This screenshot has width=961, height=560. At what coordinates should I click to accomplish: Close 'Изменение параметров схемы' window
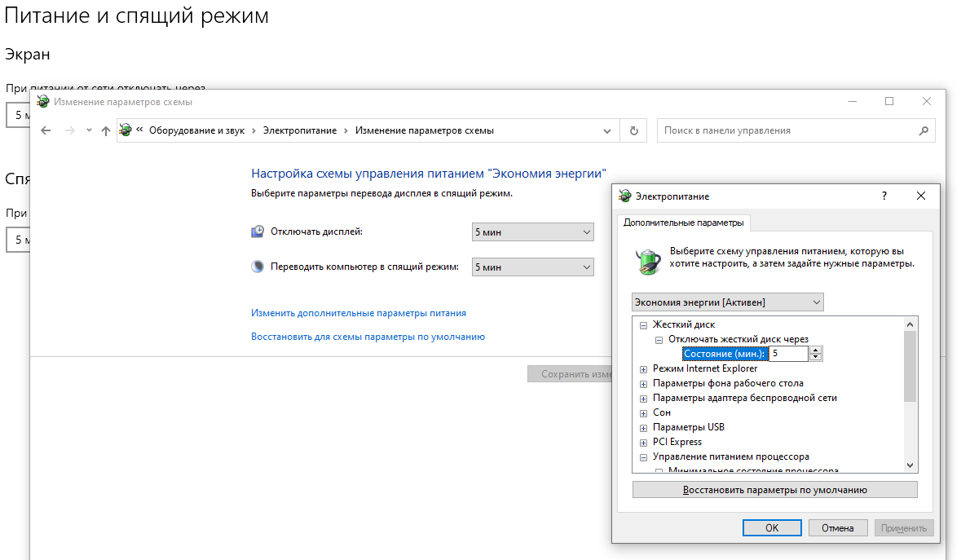[x=927, y=102]
